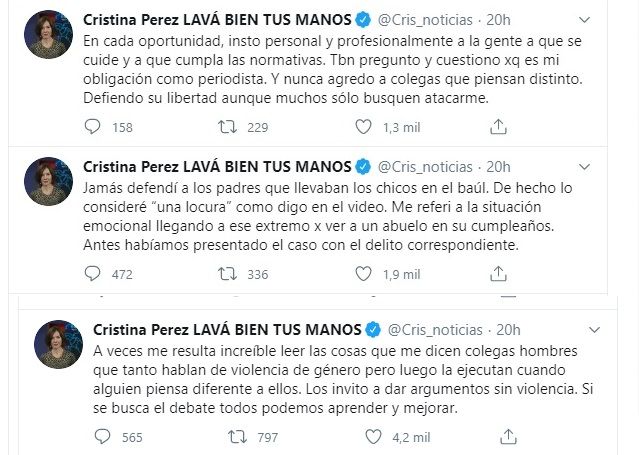Share the first tweet about 'obligación como periodista'
639x455 pixels.
[x=496, y=126]
